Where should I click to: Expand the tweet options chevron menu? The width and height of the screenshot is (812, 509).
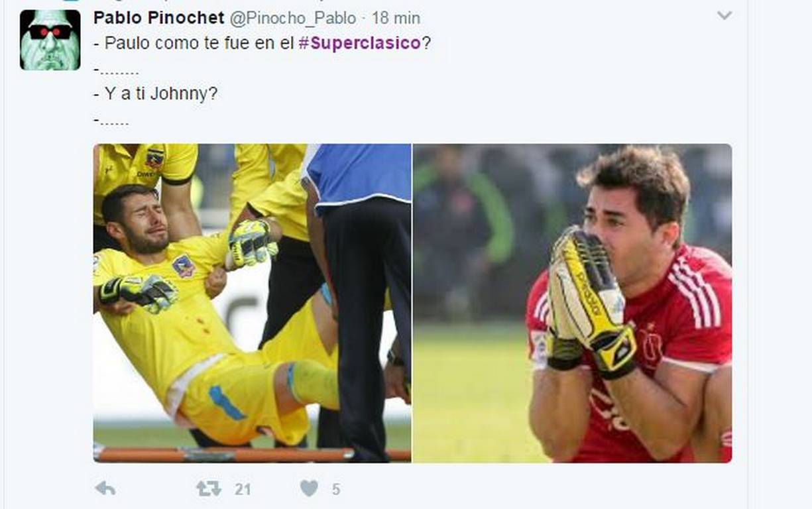[x=725, y=15]
